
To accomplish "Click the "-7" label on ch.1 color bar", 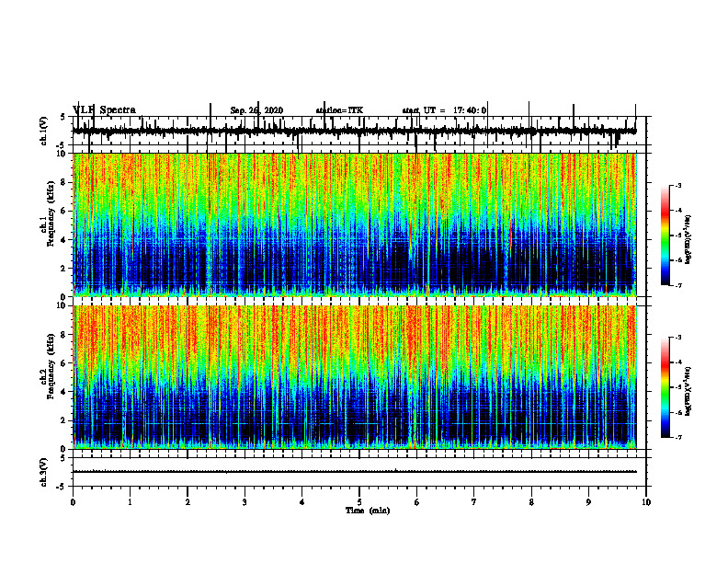I will pos(678,285).
